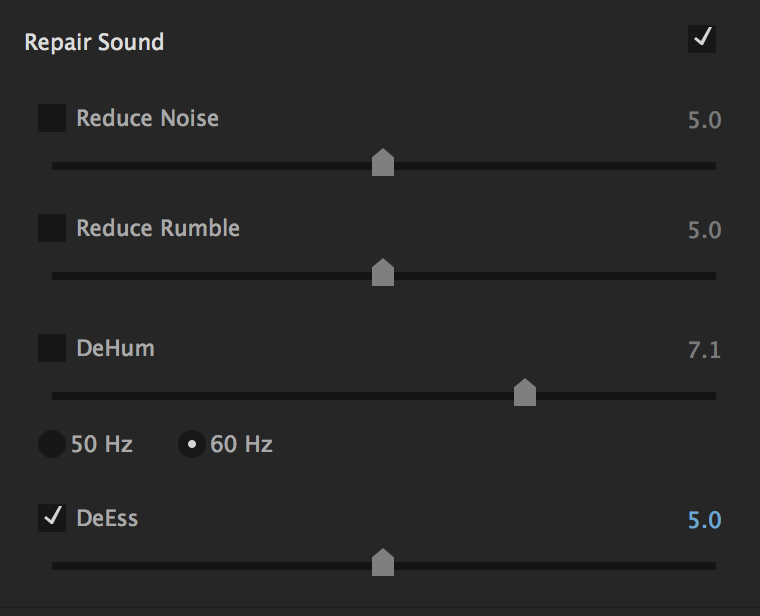
Task: Click the DeHum label text
Action: [115, 348]
